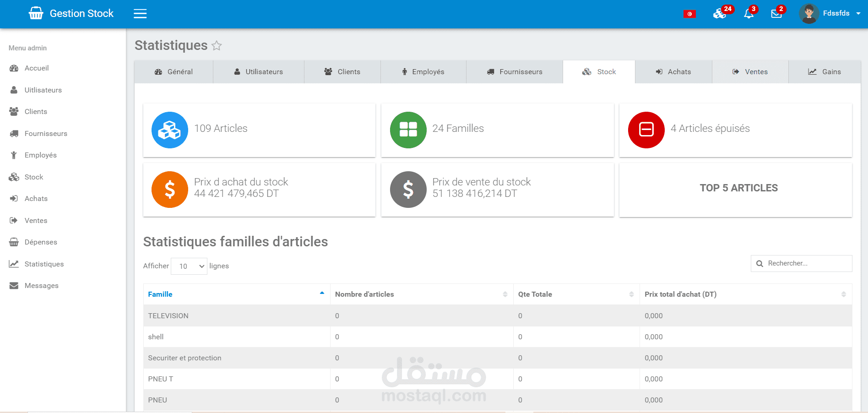Click the Menu admin sidebar heading

pos(27,48)
